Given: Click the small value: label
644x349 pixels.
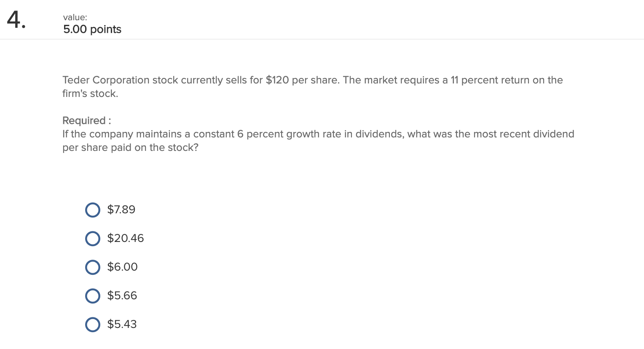Looking at the screenshot, I should (x=75, y=17).
